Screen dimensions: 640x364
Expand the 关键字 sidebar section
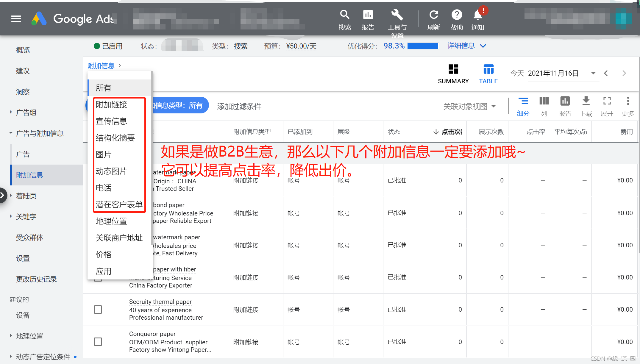point(11,216)
